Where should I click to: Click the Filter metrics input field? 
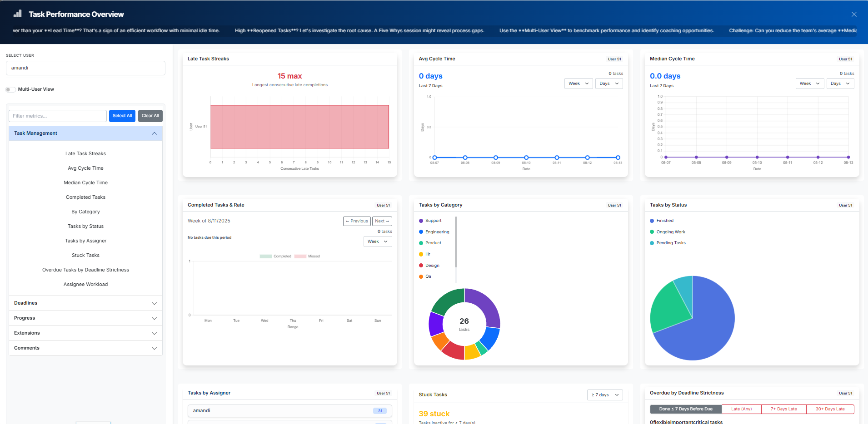point(58,116)
